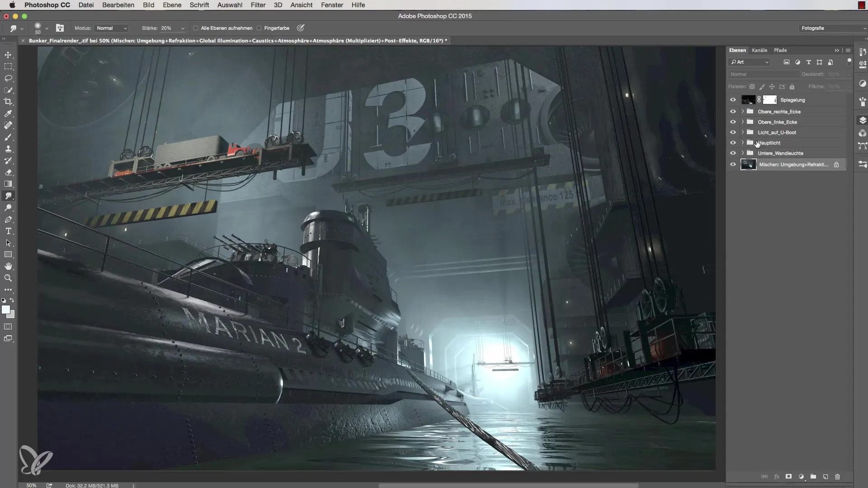Select the Path Selection tool
The width and height of the screenshot is (868, 488).
coord(8,243)
